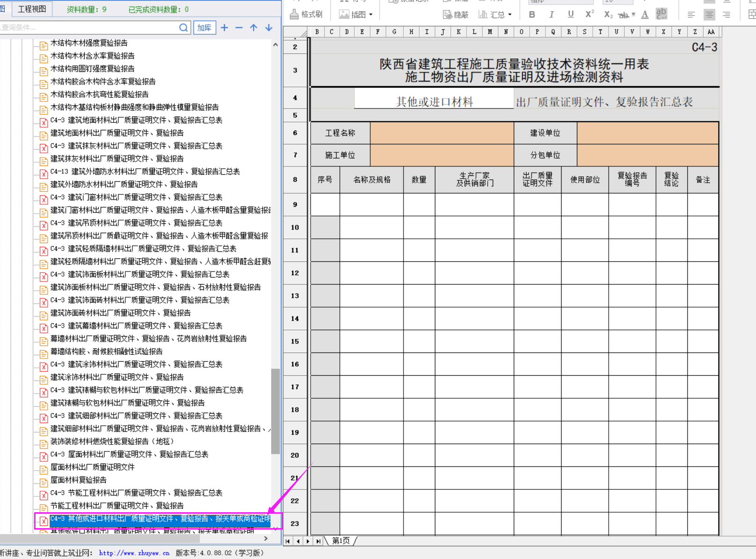Open the strikethrough style dropdown arrow
756x559 pixels.
[634, 14]
